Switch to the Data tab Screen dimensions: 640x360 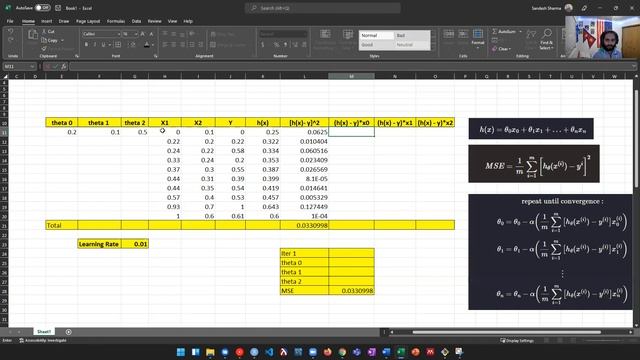(136, 21)
